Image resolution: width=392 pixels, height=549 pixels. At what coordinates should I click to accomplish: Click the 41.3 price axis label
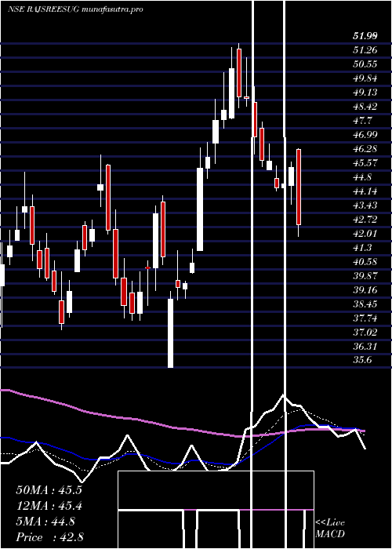[363, 248]
